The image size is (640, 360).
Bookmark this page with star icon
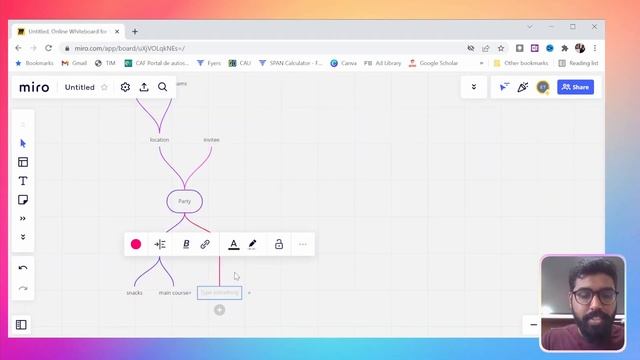click(501, 48)
